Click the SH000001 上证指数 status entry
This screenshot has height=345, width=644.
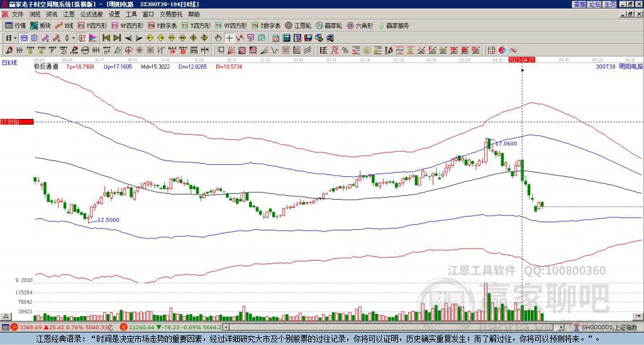(x=609, y=327)
